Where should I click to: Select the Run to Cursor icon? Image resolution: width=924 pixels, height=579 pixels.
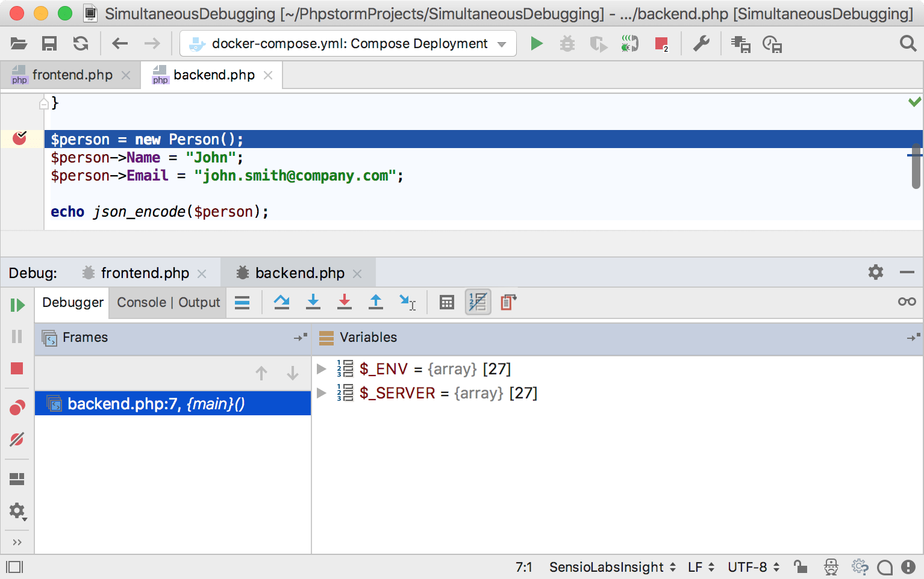tap(407, 302)
